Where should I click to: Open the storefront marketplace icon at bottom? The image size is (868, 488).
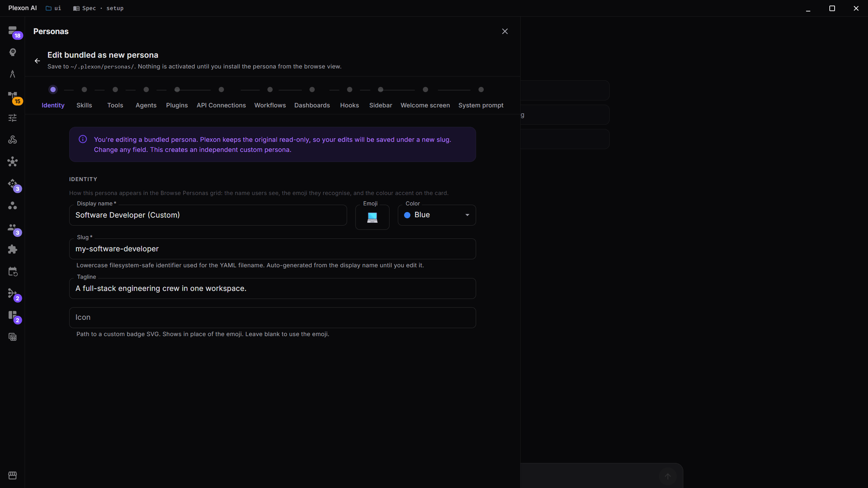click(x=13, y=475)
